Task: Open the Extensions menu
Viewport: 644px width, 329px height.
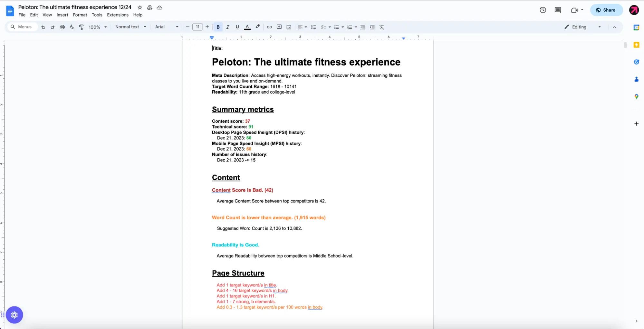Action: [x=118, y=15]
